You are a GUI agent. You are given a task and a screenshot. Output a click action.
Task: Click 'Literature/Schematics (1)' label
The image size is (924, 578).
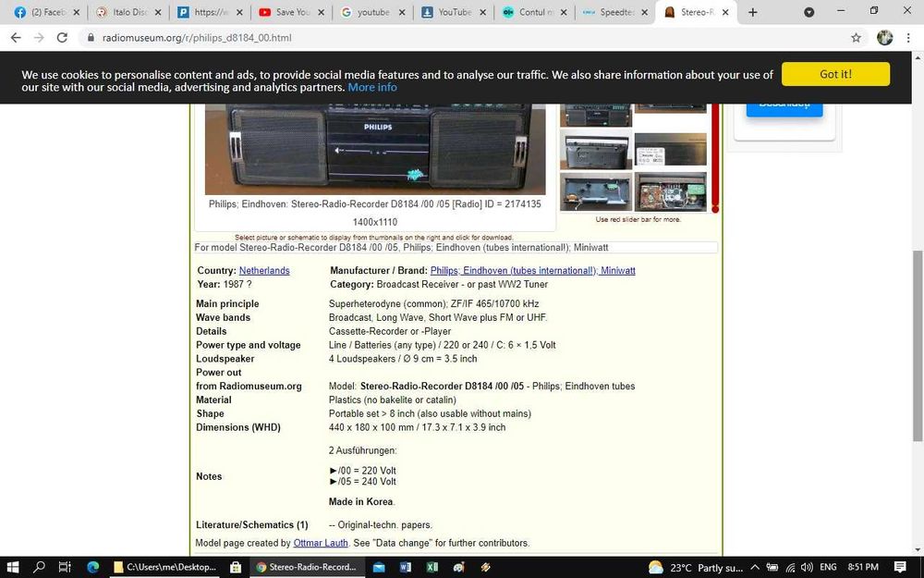tap(251, 525)
